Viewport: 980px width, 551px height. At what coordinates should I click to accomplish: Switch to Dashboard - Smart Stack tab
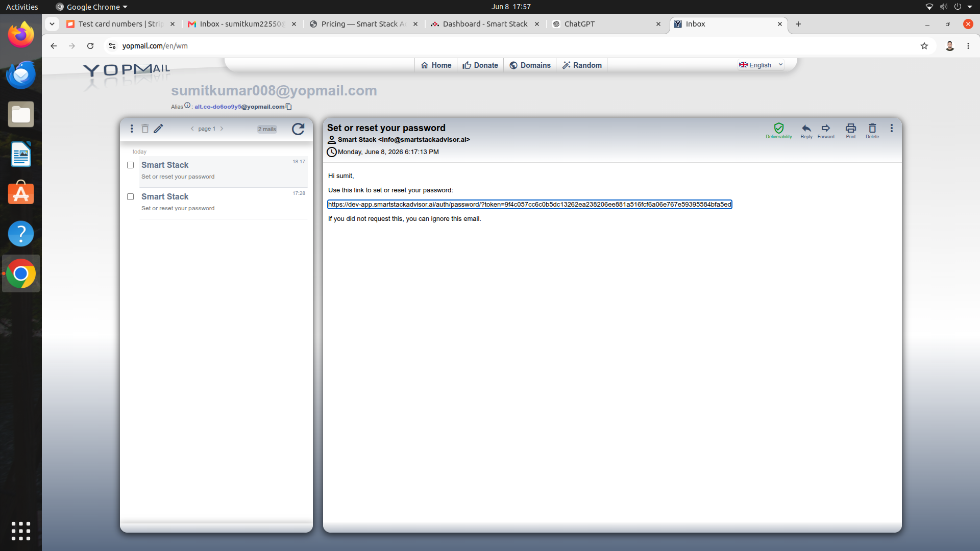pyautogui.click(x=484, y=24)
